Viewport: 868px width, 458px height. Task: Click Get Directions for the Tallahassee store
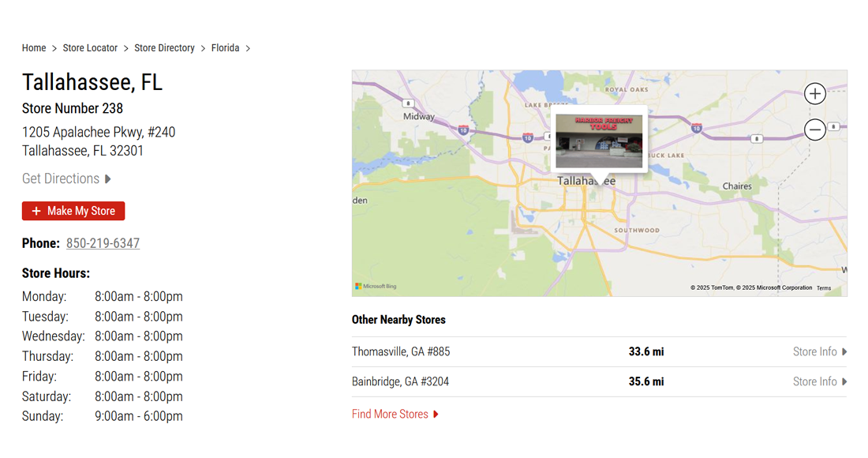point(60,178)
